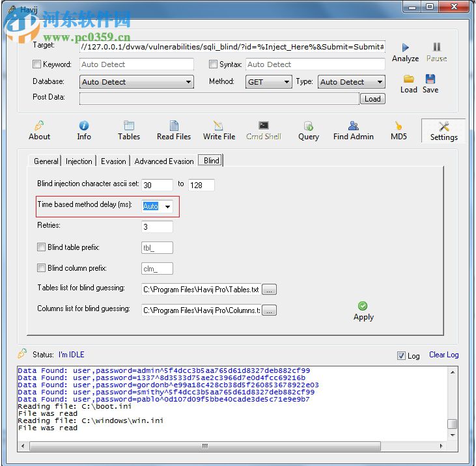Click the Load button beside Post Data
This screenshot has height=466, width=476.
(x=372, y=98)
